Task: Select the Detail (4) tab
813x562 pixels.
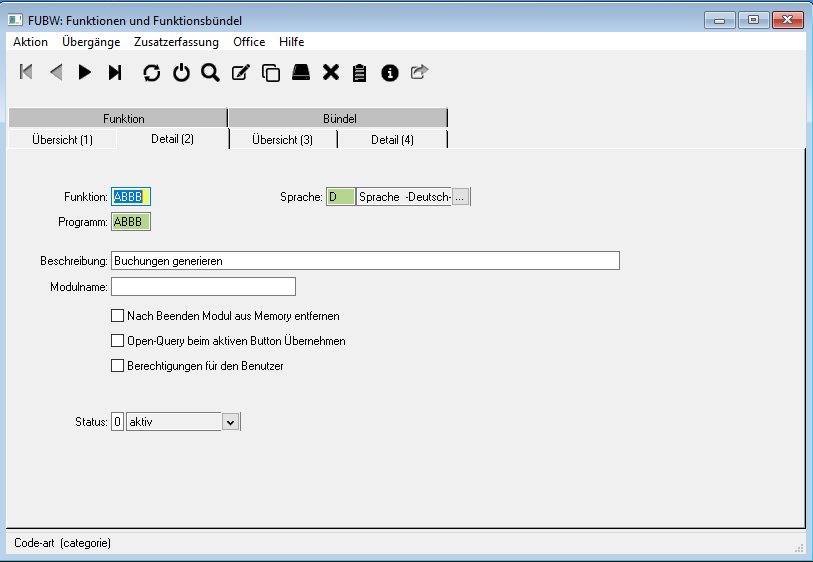Action: (x=392, y=140)
